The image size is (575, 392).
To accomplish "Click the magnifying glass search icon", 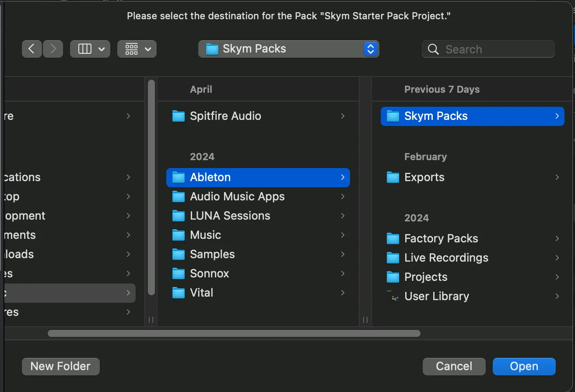I will coord(433,49).
